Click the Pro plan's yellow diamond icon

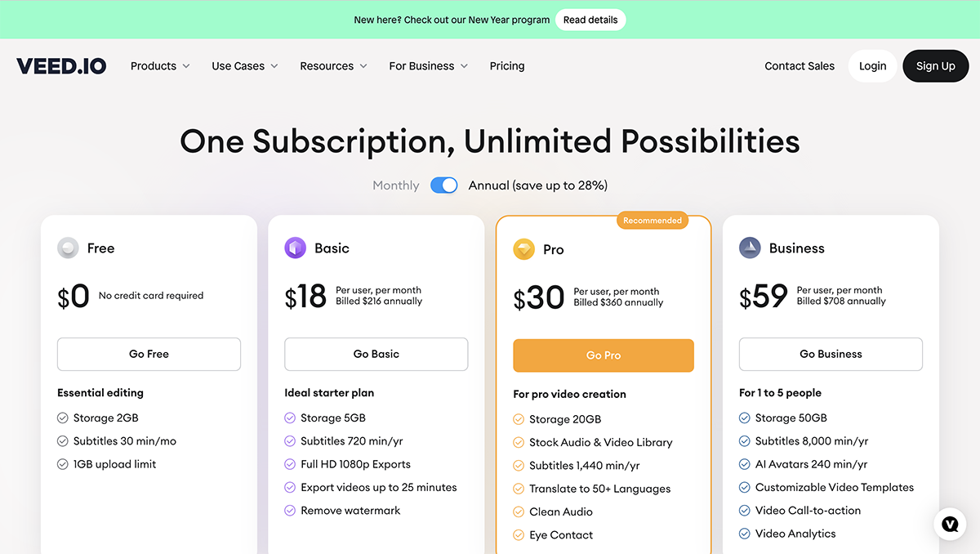pyautogui.click(x=523, y=249)
